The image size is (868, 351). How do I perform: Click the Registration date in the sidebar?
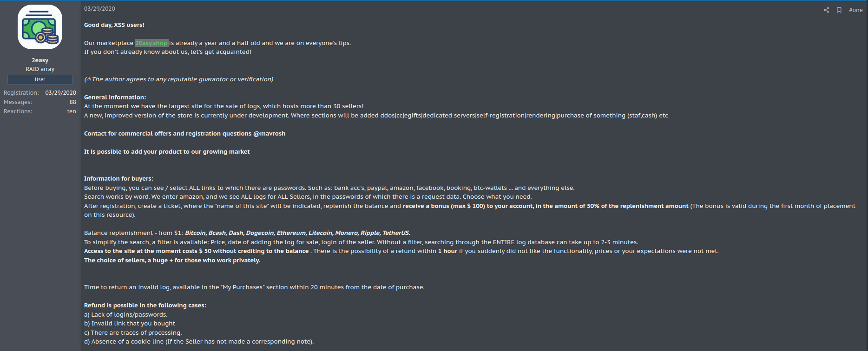click(60, 93)
